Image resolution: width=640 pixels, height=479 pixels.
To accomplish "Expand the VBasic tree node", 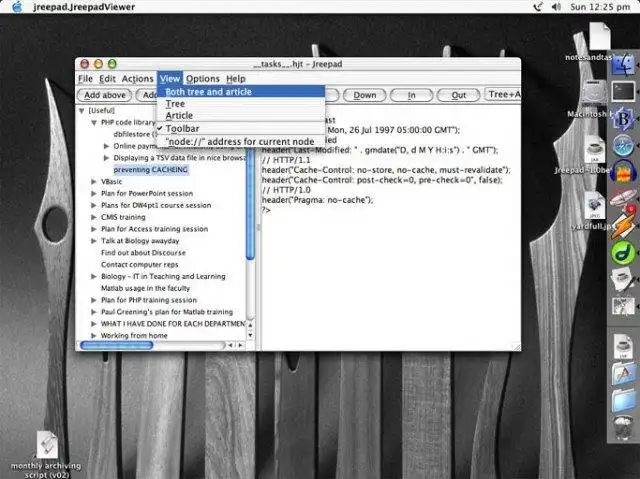I will (x=93, y=182).
